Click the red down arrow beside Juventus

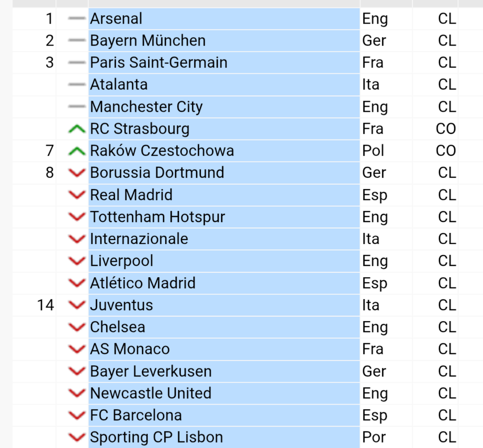coord(77,305)
